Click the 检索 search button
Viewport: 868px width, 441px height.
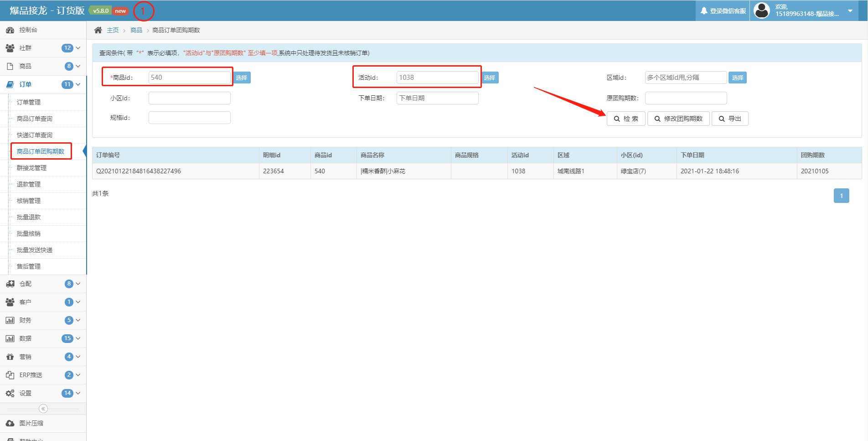tap(626, 119)
